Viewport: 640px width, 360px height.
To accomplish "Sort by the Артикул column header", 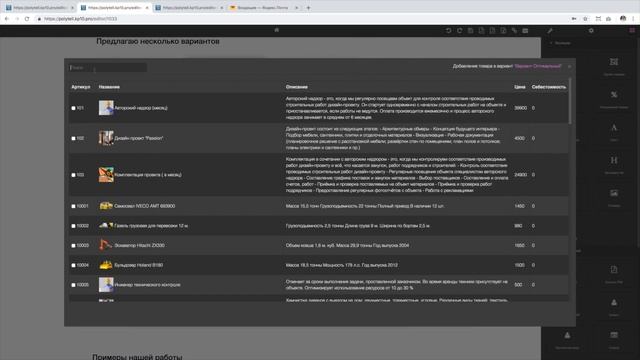I will coord(80,87).
